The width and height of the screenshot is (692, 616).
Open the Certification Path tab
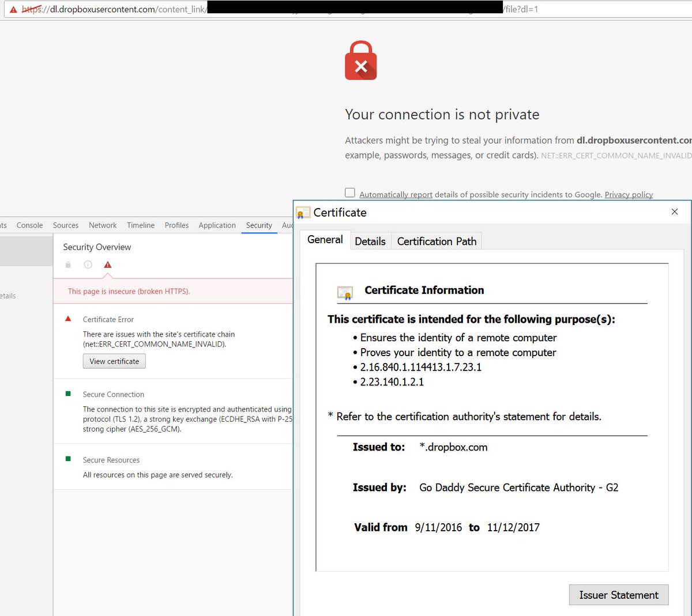coord(437,241)
